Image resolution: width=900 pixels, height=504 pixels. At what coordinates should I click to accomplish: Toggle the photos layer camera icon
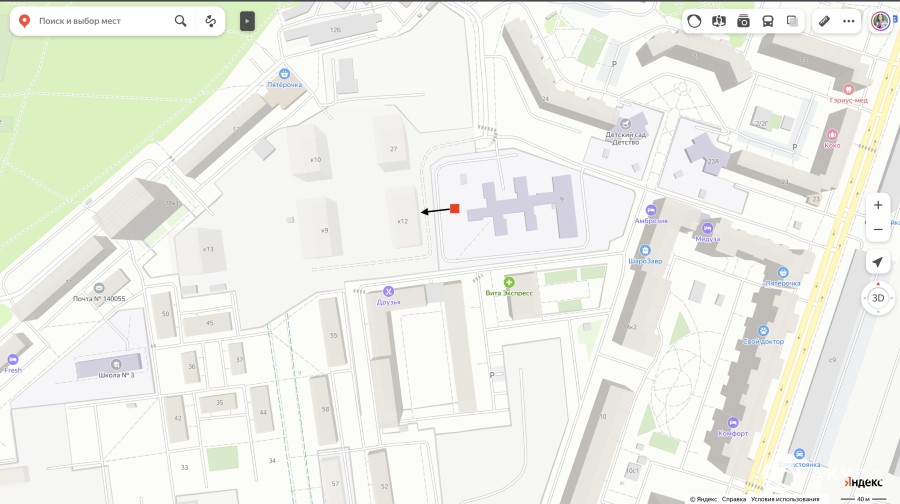[743, 21]
